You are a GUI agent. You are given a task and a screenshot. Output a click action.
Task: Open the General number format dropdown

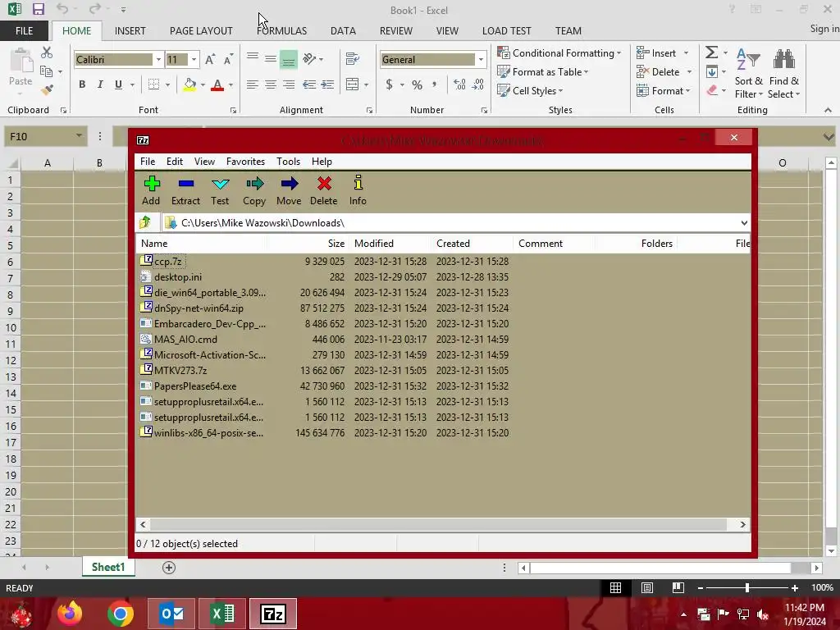[x=481, y=59]
